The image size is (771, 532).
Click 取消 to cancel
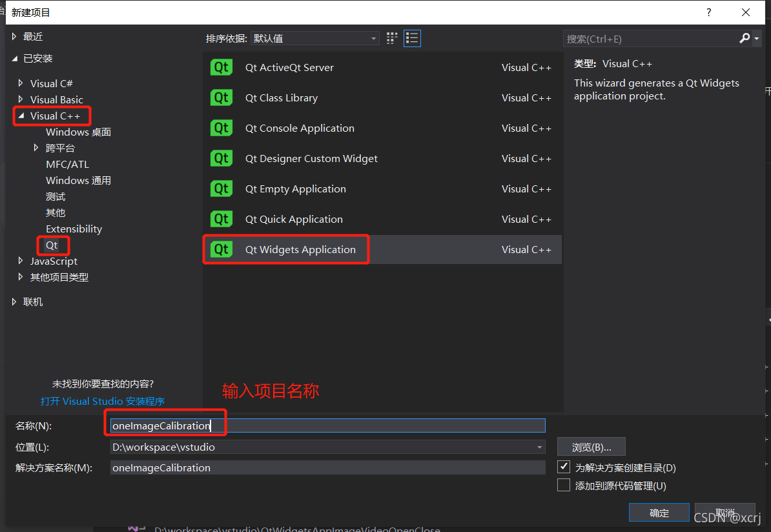point(725,513)
